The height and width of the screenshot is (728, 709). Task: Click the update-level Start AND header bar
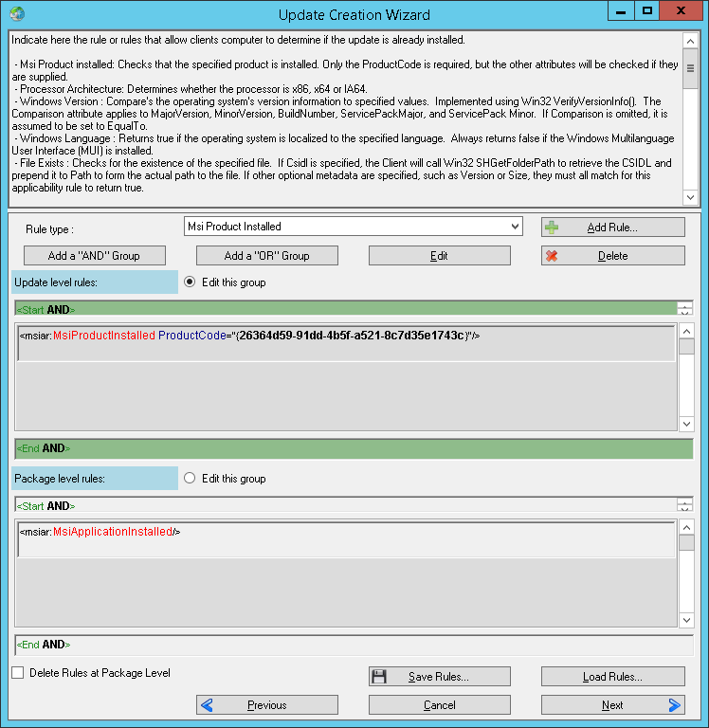tap(346, 309)
